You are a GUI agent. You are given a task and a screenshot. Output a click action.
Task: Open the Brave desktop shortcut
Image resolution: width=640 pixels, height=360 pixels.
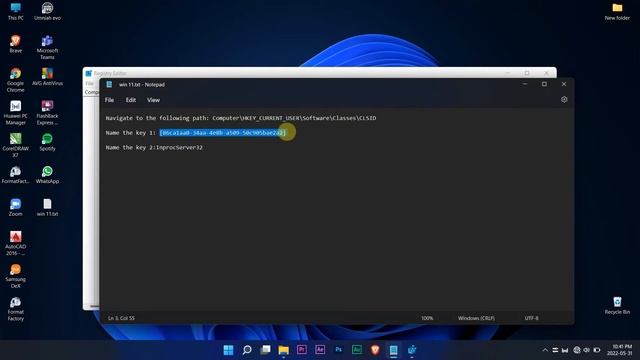[x=16, y=44]
